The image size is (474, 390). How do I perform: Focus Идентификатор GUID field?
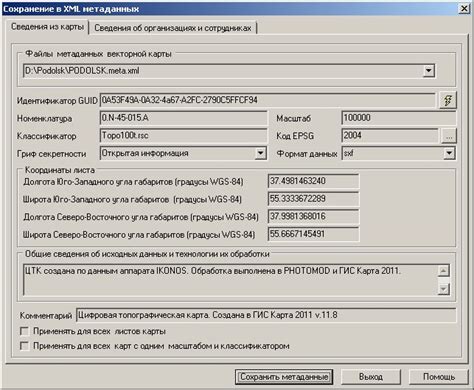click(267, 100)
